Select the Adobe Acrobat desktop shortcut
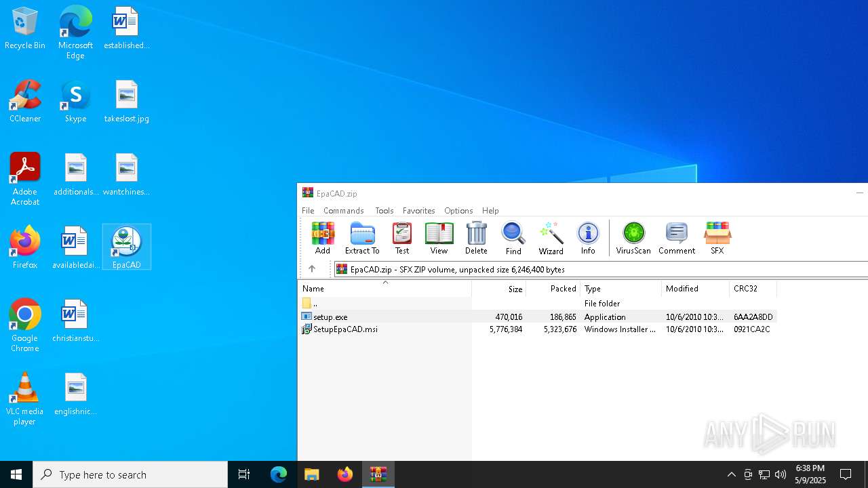The width and height of the screenshot is (868, 488). [x=25, y=179]
